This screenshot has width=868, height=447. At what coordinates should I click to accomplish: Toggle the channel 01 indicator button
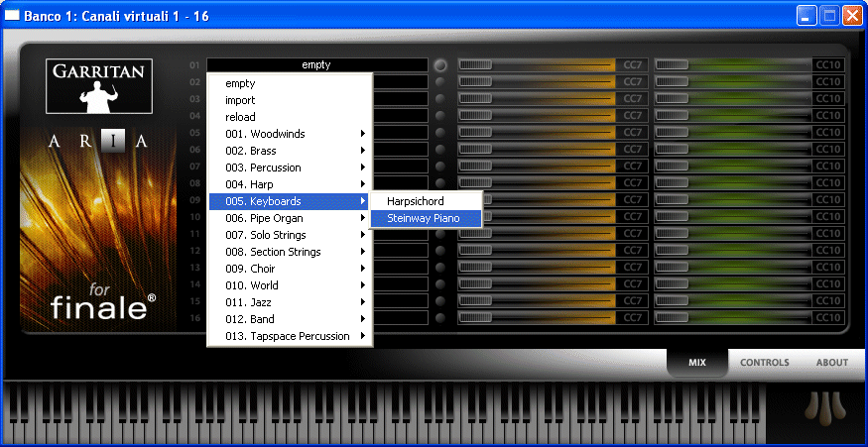(440, 65)
